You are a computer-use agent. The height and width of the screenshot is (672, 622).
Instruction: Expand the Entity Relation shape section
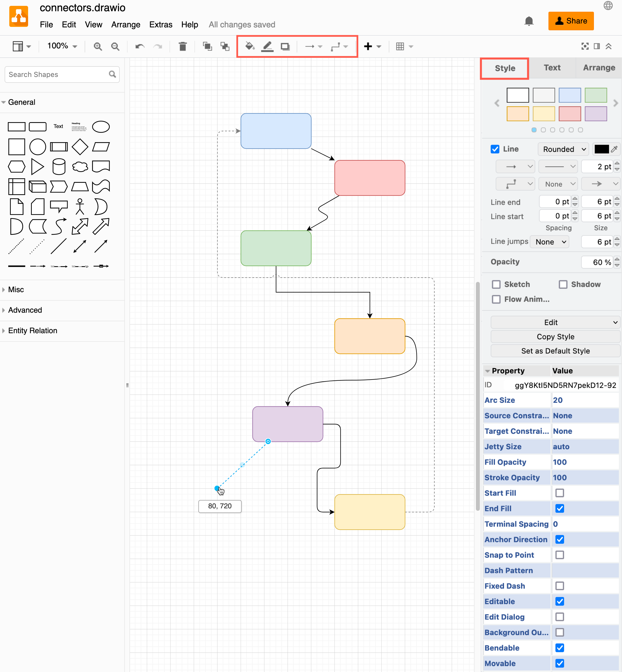click(32, 331)
